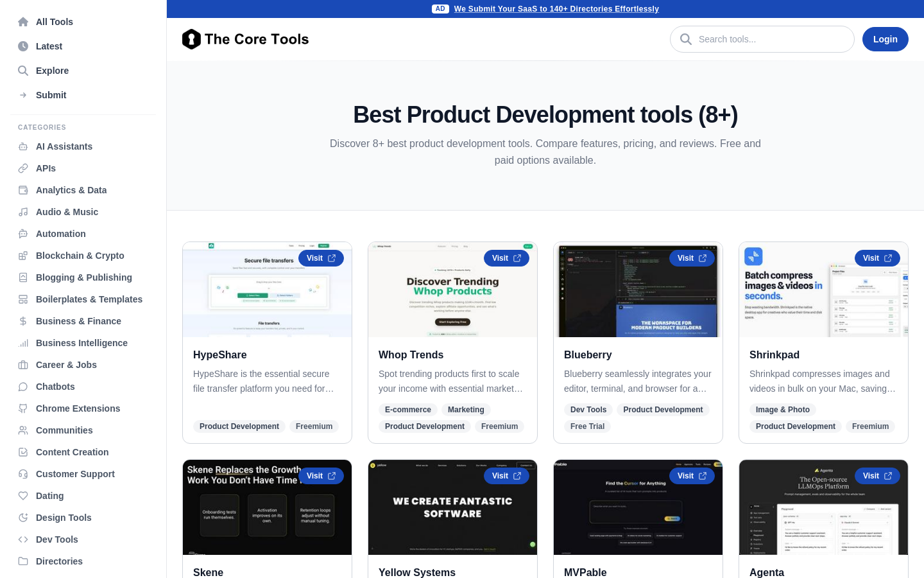Click the Login button
924x578 pixels.
[x=886, y=39]
